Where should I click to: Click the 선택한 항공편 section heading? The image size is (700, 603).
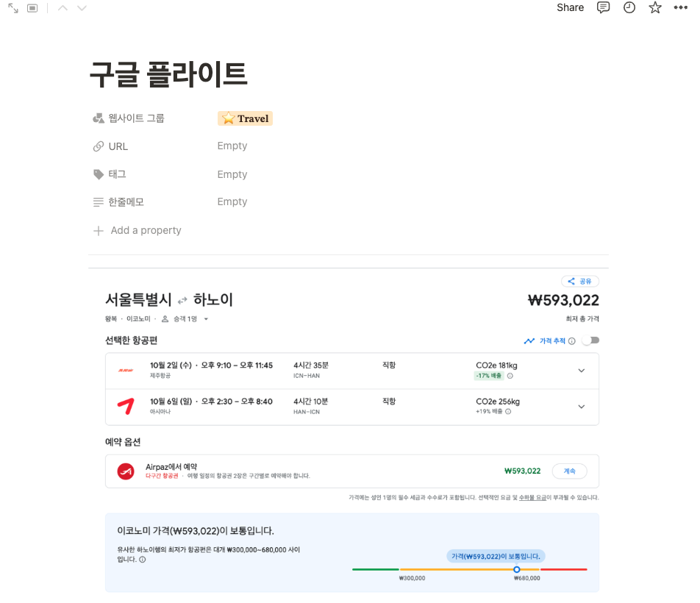coord(131,340)
